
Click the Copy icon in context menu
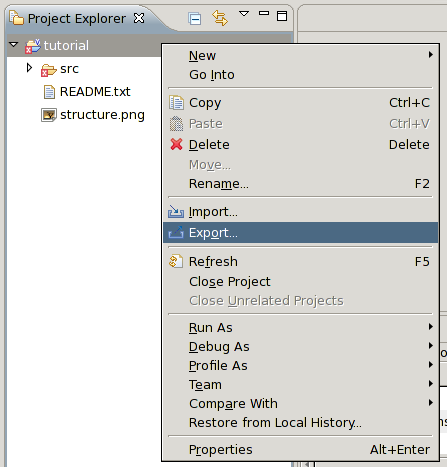tap(176, 103)
